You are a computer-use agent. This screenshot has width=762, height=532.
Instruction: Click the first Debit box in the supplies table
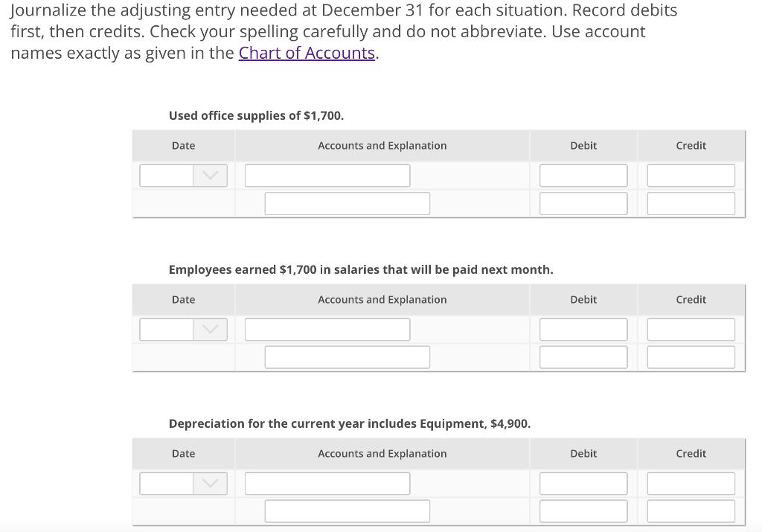(583, 175)
